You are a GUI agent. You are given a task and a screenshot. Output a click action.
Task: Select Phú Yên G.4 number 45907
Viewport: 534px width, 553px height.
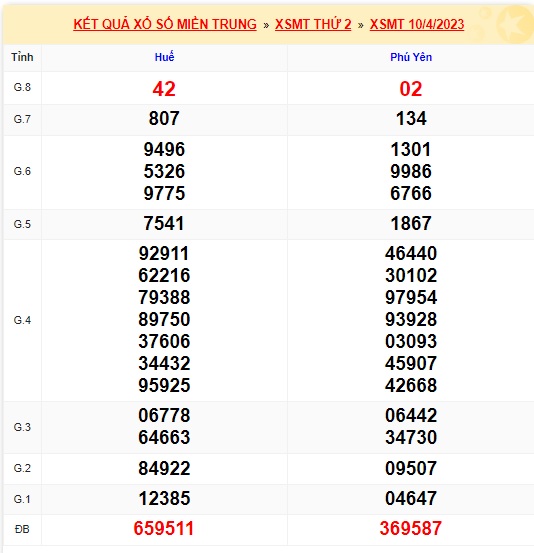411,364
